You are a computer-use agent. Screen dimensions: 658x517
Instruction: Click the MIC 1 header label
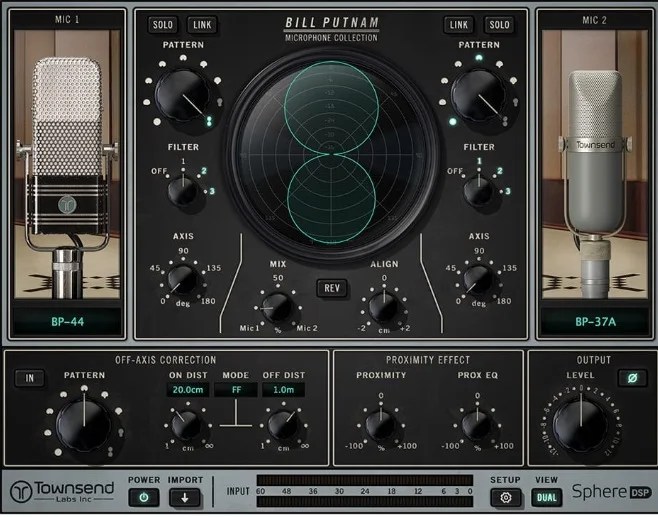67,19
